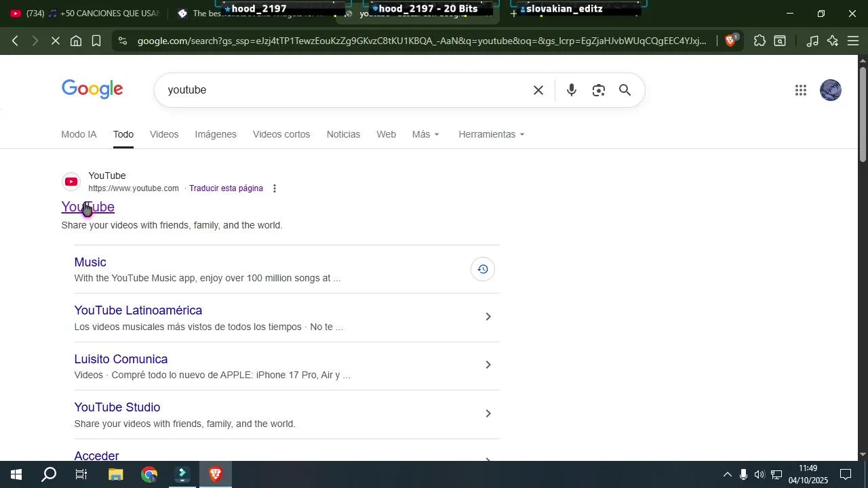Open File Explorer from the taskbar
The image size is (868, 488).
click(x=116, y=474)
